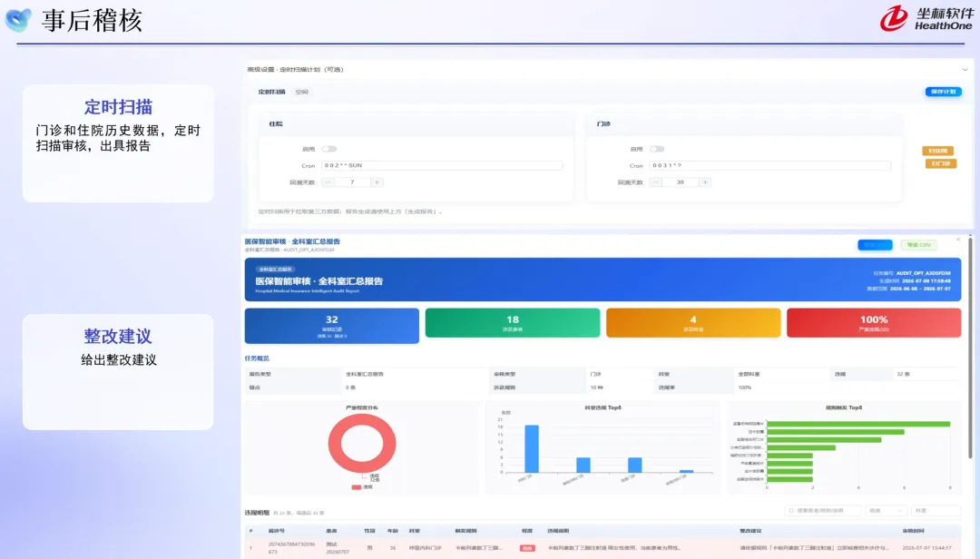Click the 门诊 Cron input field
This screenshot has height=559, width=980.
coord(769,166)
